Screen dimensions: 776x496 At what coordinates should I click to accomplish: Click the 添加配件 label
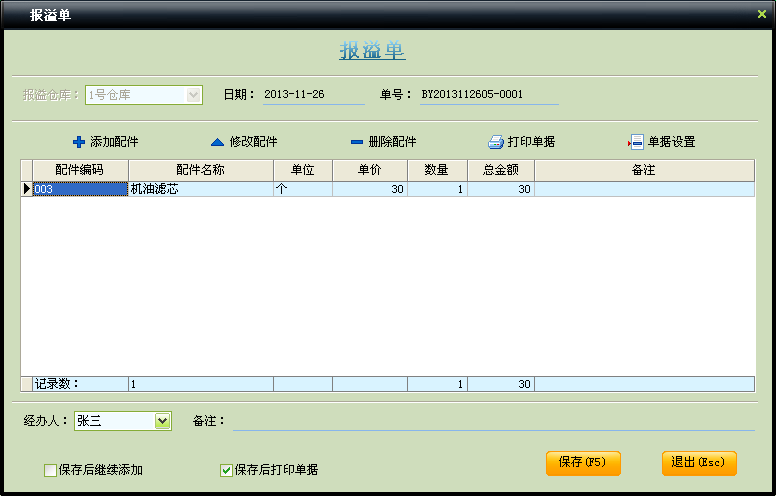click(x=114, y=142)
